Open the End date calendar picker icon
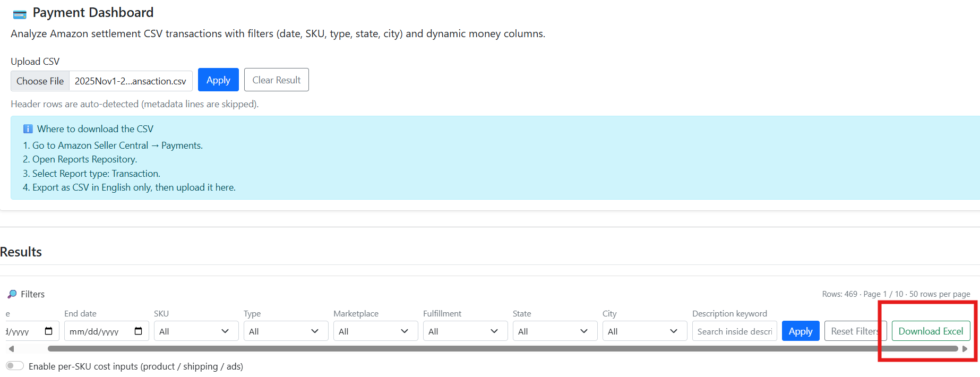The height and width of the screenshot is (377, 980). click(x=139, y=331)
